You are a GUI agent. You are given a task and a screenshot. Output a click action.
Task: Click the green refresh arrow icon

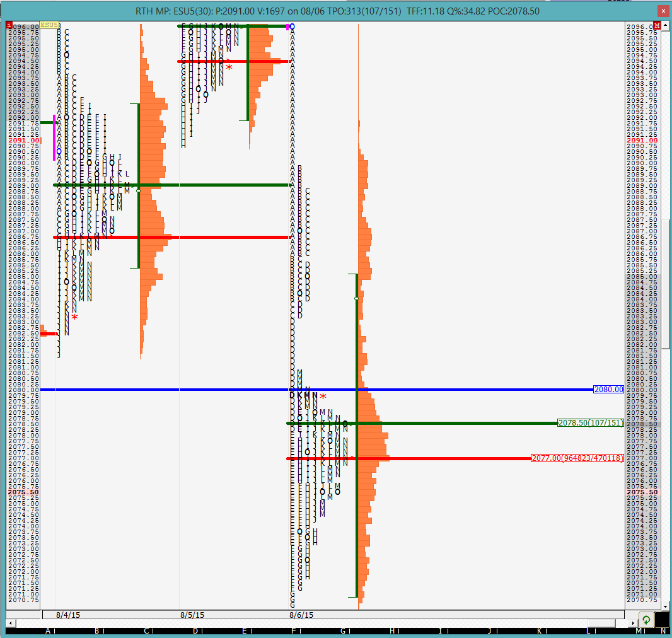point(646,620)
